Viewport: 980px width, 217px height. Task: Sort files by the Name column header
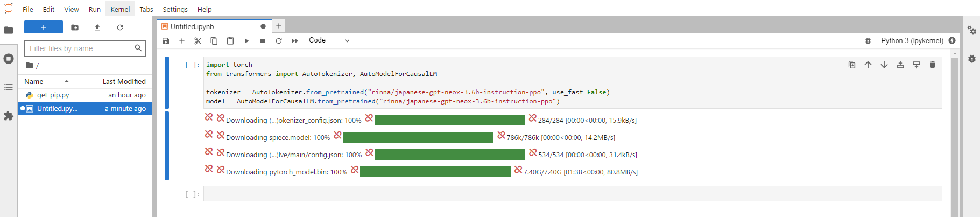34,81
